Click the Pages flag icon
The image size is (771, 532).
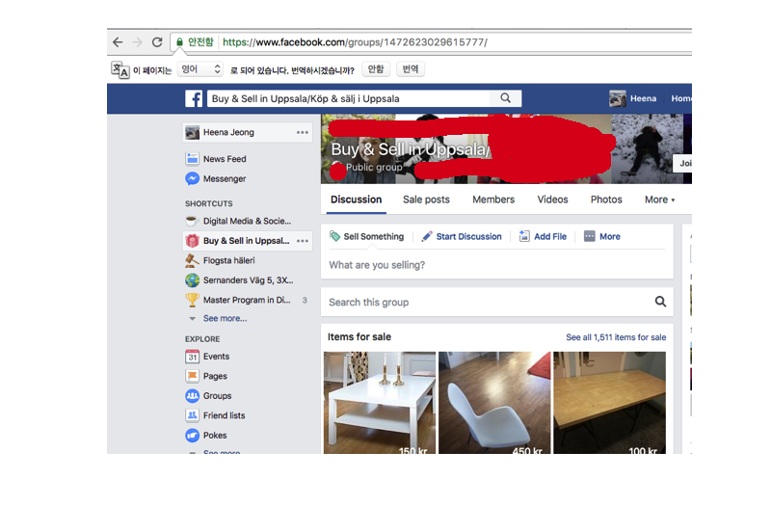192,376
